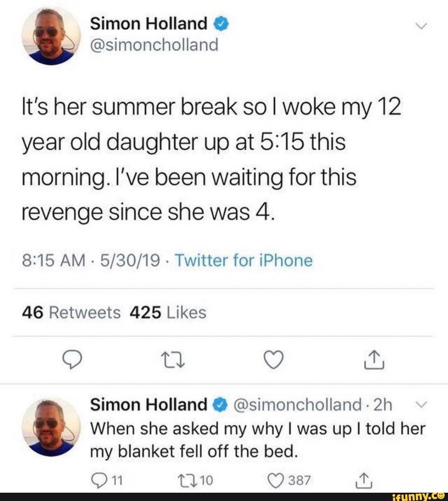Open Simon Holland's main profile picture

point(51,37)
